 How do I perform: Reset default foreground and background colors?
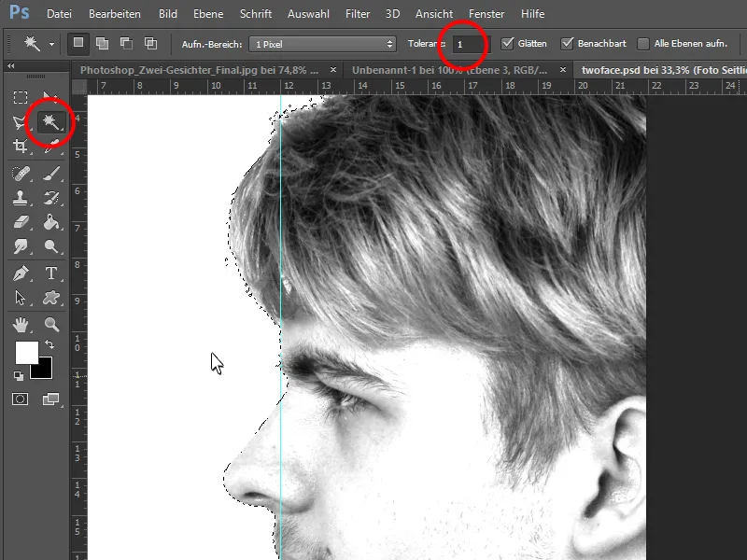(x=19, y=376)
